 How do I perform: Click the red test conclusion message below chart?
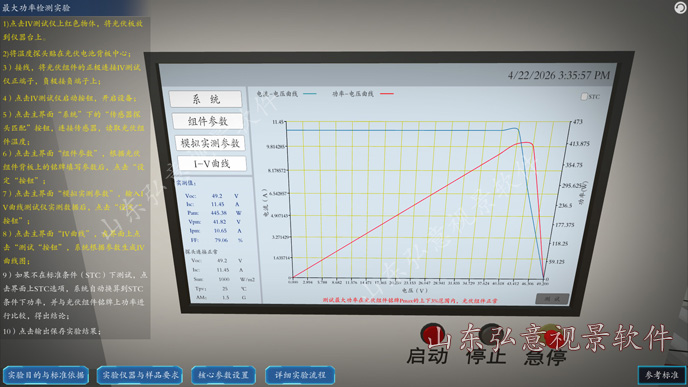pos(410,301)
